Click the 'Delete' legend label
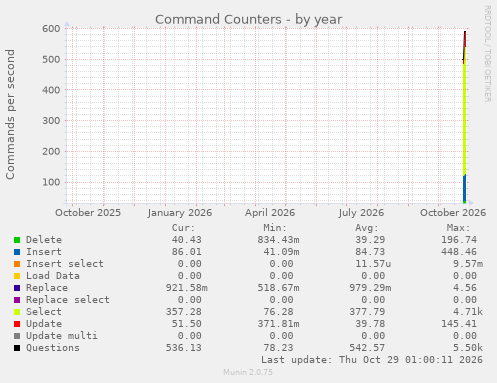This screenshot has height=383, width=497. click(44, 240)
